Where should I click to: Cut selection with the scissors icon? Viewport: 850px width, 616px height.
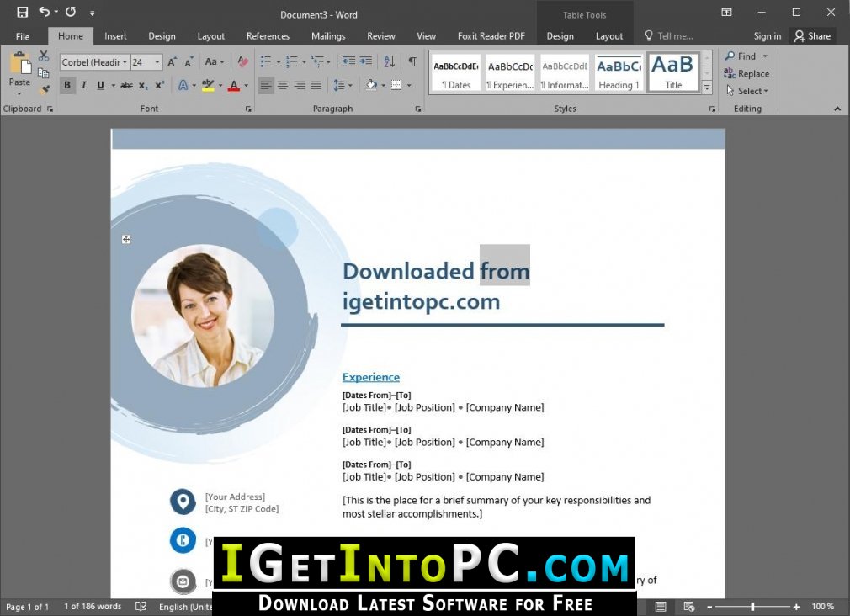[44, 56]
